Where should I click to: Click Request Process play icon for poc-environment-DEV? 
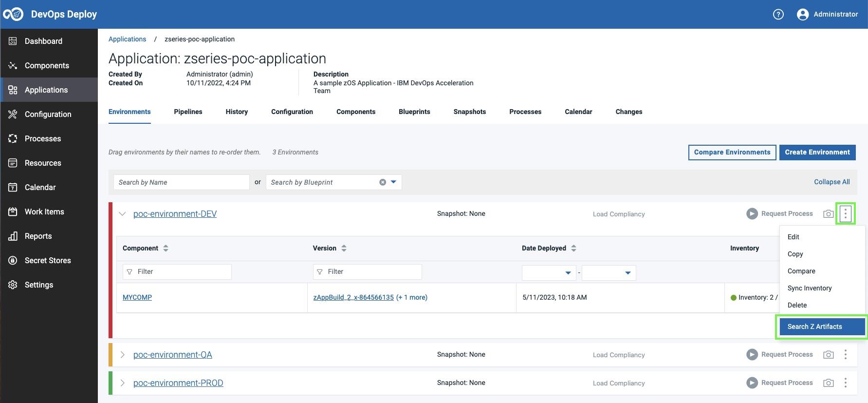tap(752, 214)
